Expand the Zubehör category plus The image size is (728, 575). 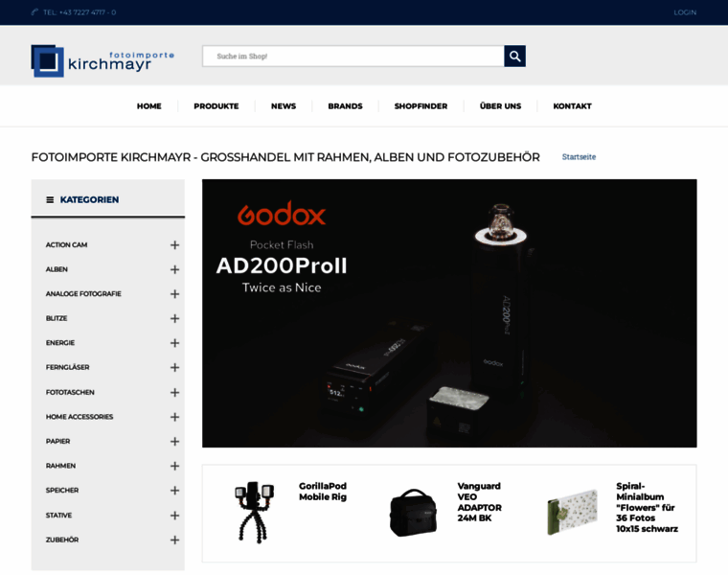[x=174, y=540]
